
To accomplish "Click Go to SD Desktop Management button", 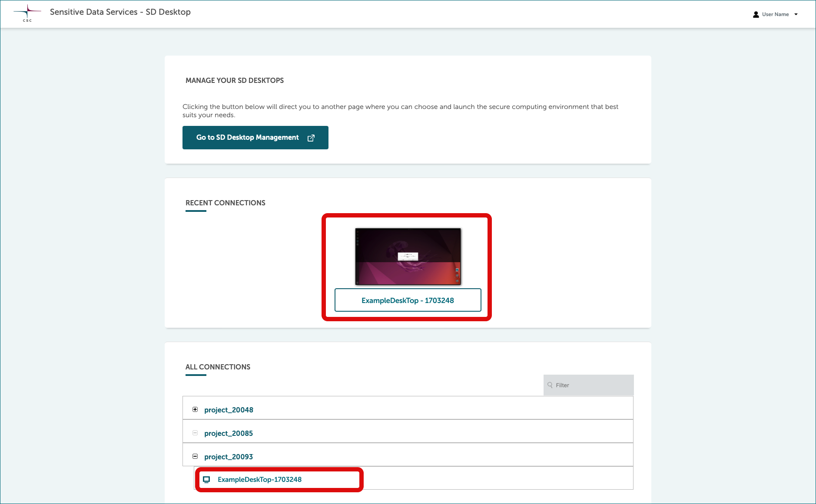I will point(255,138).
